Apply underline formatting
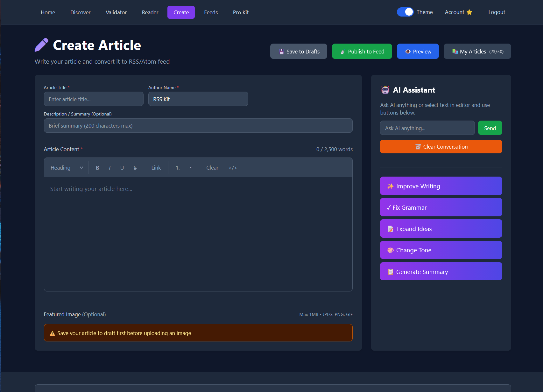 122,167
